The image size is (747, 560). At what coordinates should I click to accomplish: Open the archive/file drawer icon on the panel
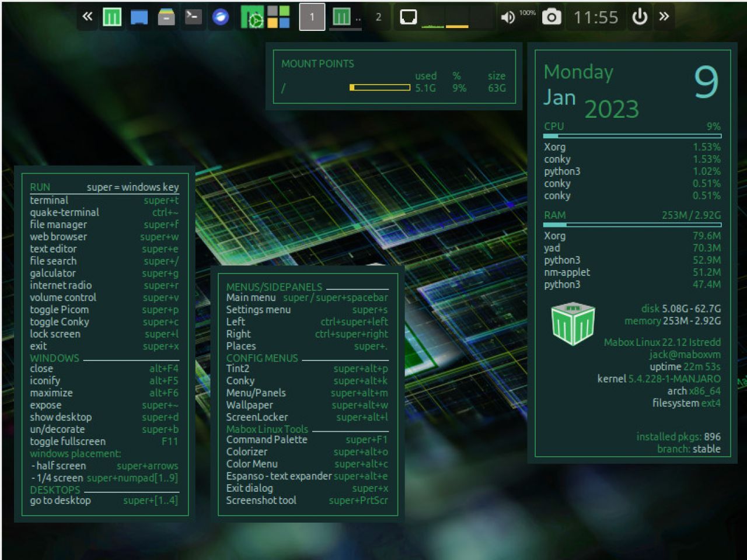pos(166,17)
